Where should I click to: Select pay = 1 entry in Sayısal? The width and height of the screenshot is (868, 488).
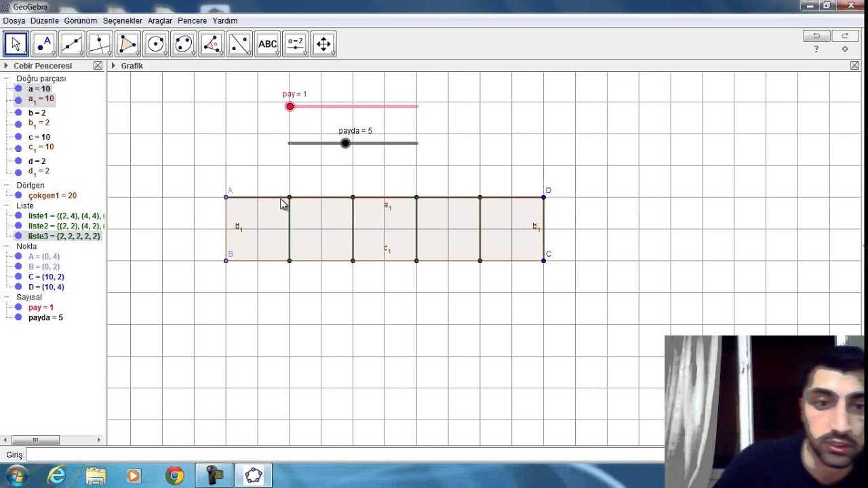point(41,307)
